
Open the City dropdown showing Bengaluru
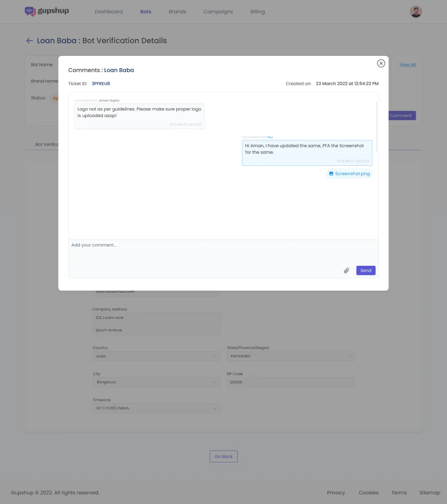(x=156, y=382)
